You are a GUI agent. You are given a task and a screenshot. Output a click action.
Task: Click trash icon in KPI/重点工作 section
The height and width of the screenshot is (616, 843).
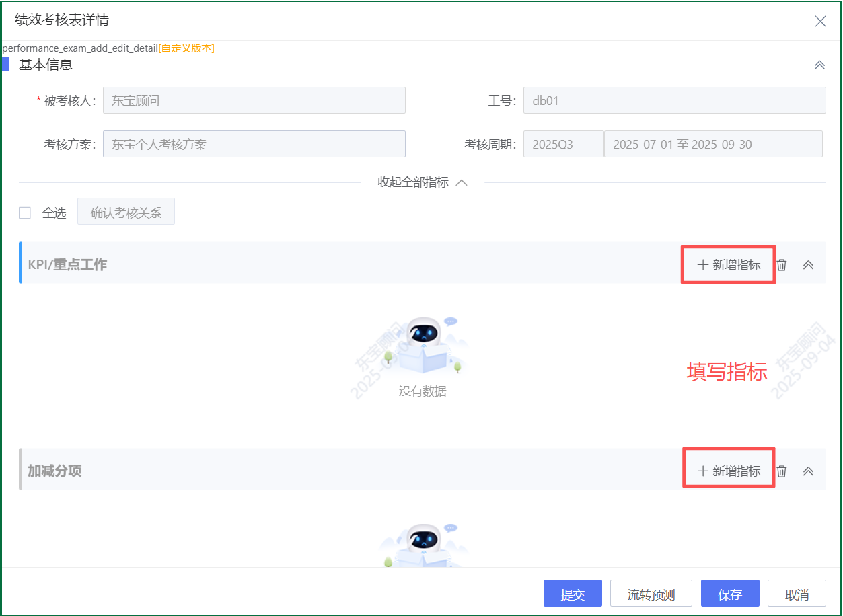coord(781,264)
